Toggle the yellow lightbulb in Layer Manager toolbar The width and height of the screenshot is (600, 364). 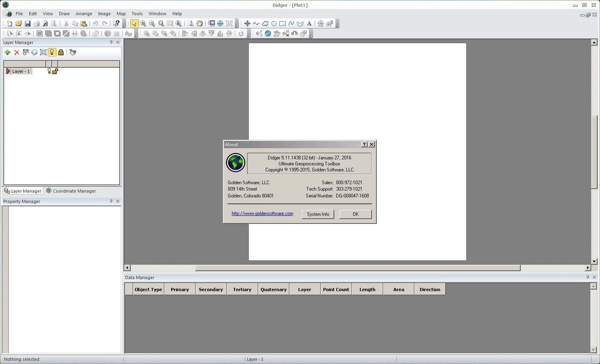coord(52,52)
